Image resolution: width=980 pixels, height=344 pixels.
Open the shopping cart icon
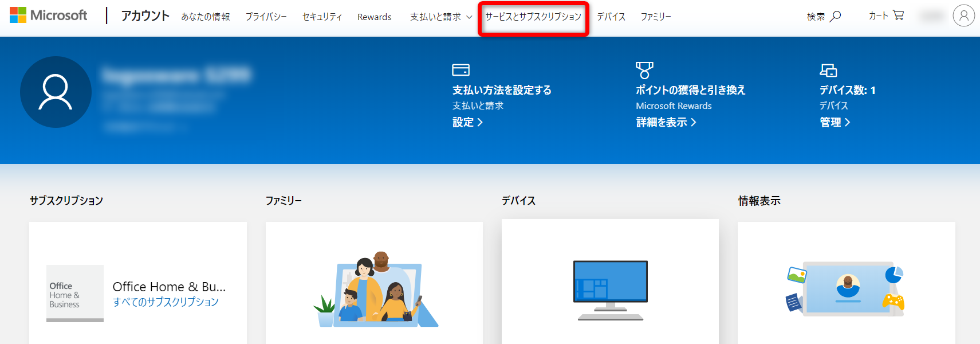click(x=898, y=15)
